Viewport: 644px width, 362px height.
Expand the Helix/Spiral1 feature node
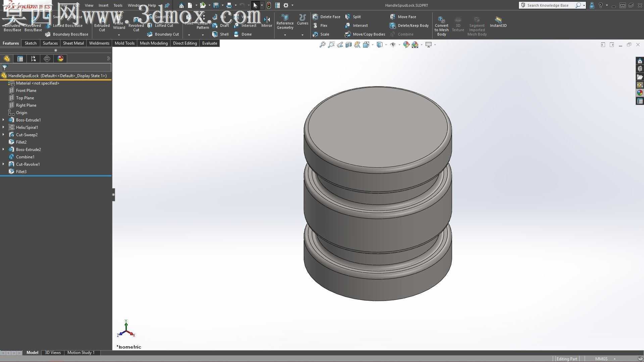(3, 127)
